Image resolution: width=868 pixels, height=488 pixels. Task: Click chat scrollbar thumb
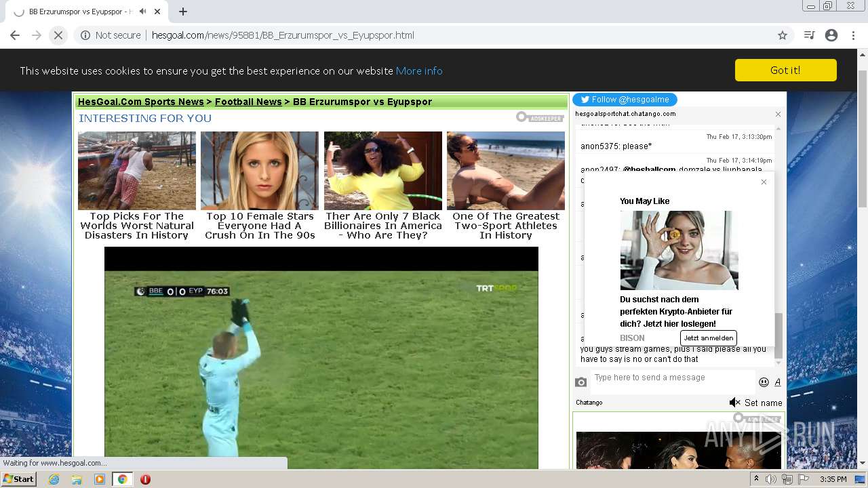[778, 335]
